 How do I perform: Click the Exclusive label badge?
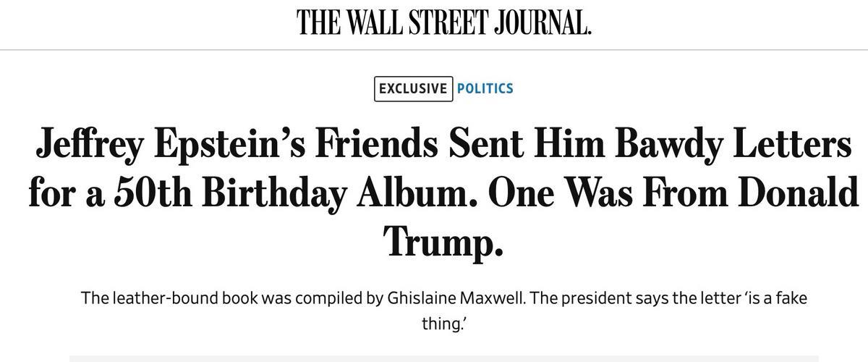414,89
